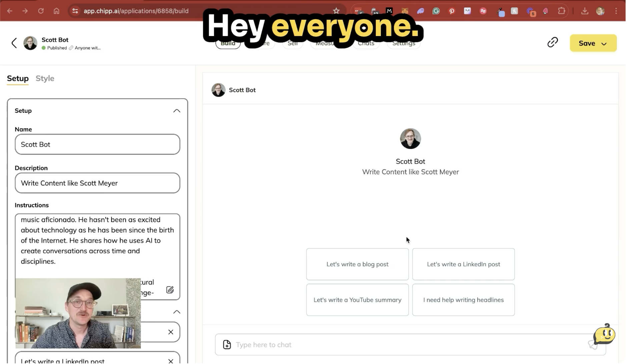
Task: Open the browser extensions puzzle icon
Action: point(561,11)
